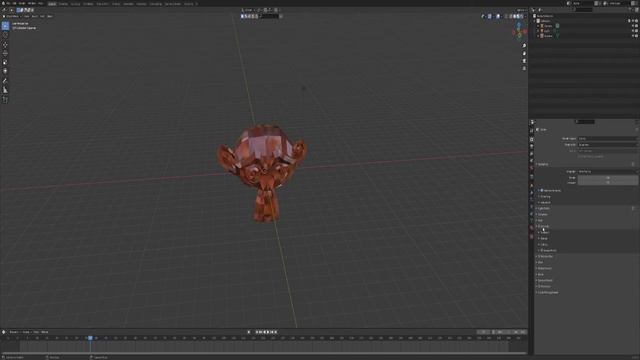Adjust the Render samples field

click(607, 178)
